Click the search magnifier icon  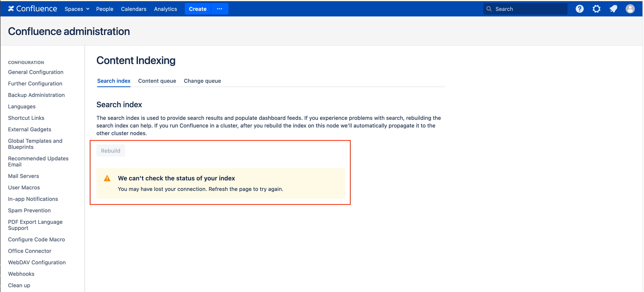tap(489, 9)
